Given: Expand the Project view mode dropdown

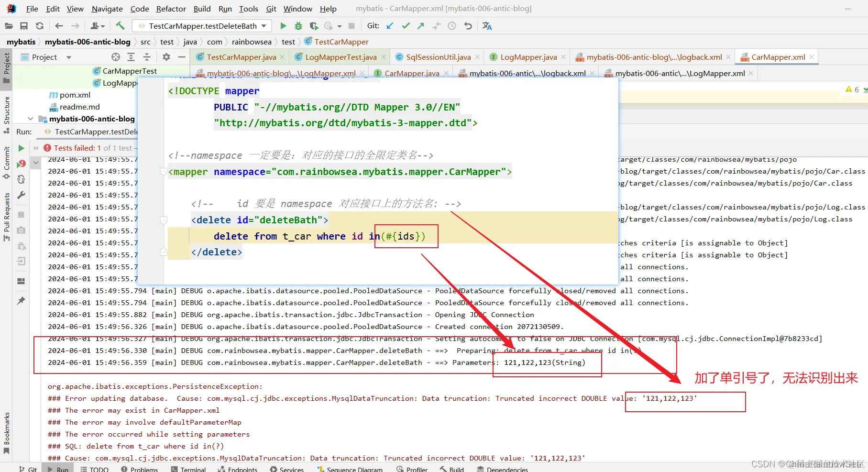Looking at the screenshot, I should click(69, 57).
